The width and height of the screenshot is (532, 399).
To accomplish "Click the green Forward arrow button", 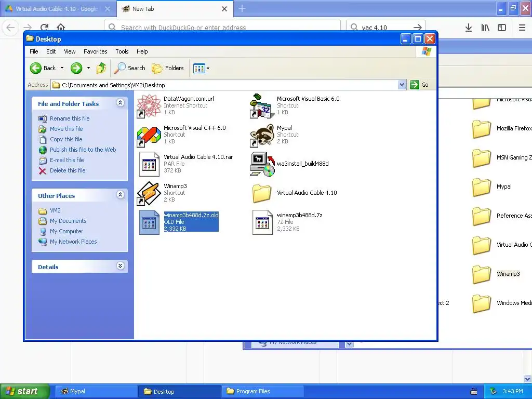I will pyautogui.click(x=76, y=68).
